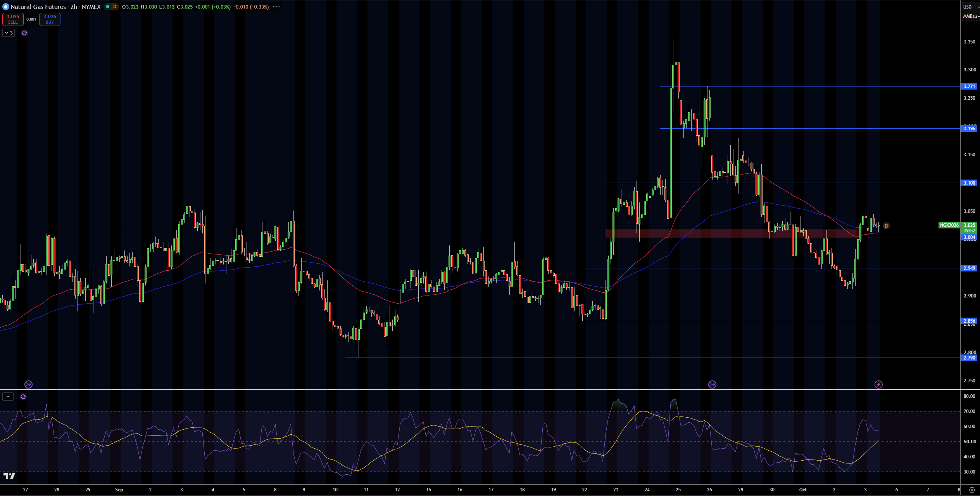Collapse the indicator legend showing 3
The width and height of the screenshot is (980, 496).
coord(9,33)
